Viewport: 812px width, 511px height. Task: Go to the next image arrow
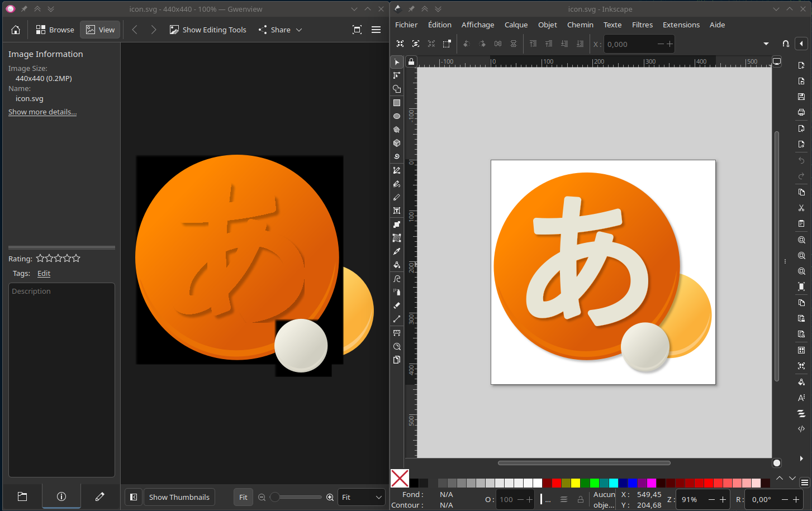pyautogui.click(x=154, y=30)
